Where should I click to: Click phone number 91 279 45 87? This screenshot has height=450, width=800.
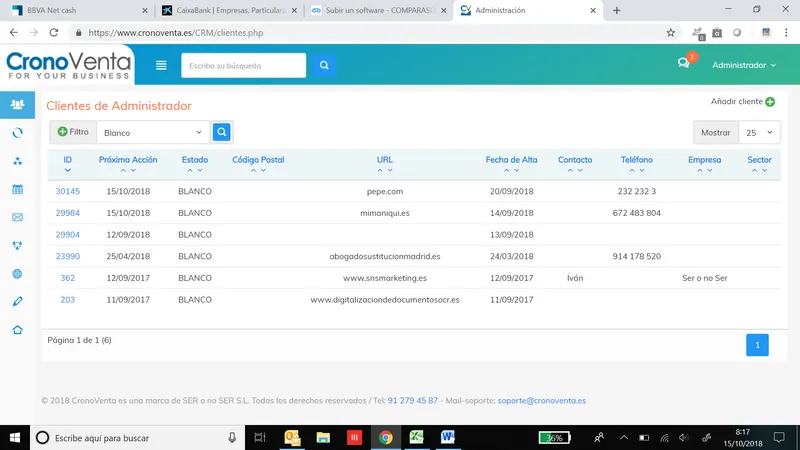pos(413,401)
